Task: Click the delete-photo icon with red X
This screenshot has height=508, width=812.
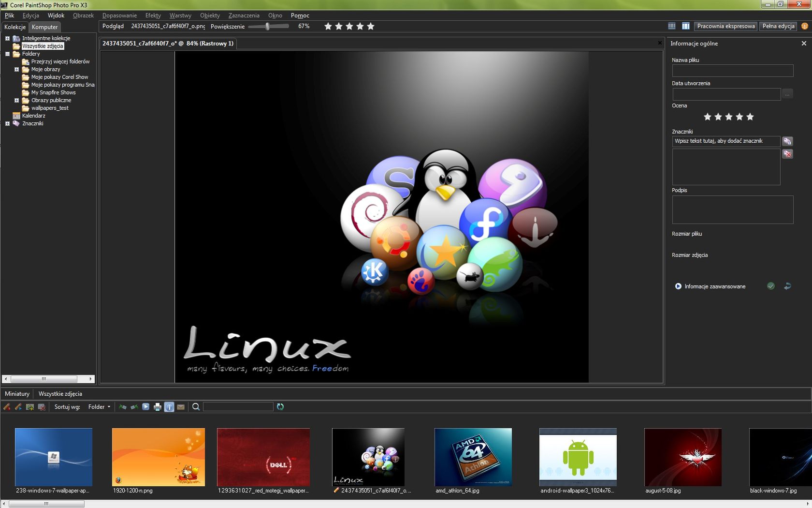Action: [x=42, y=407]
